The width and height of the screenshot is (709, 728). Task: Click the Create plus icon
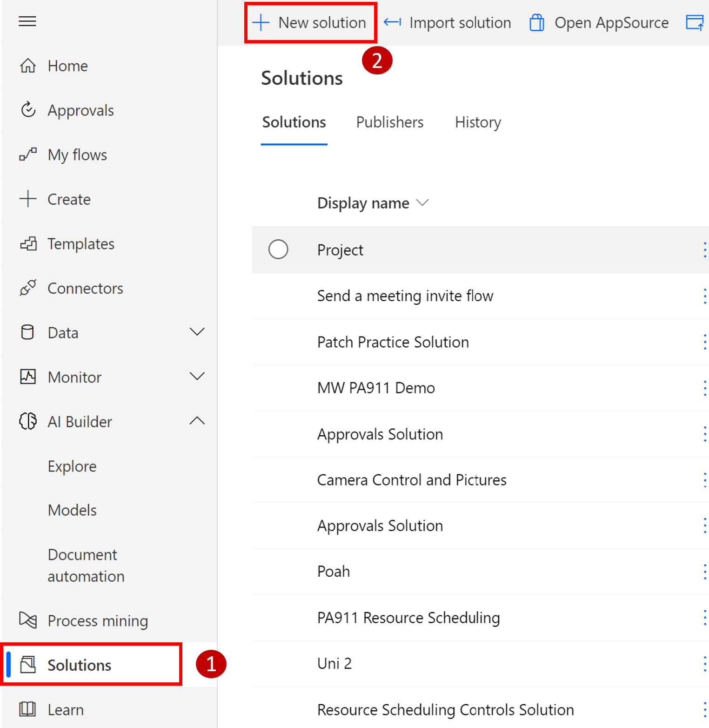point(28,199)
